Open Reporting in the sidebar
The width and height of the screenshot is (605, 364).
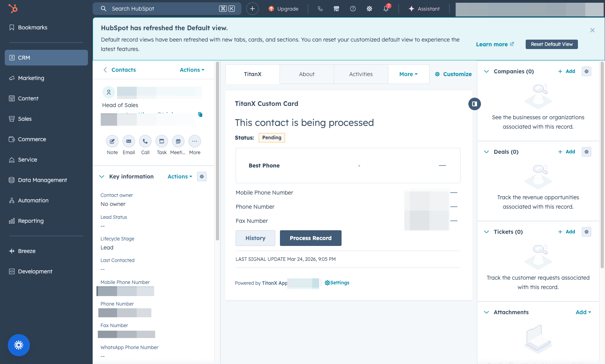tap(46, 221)
